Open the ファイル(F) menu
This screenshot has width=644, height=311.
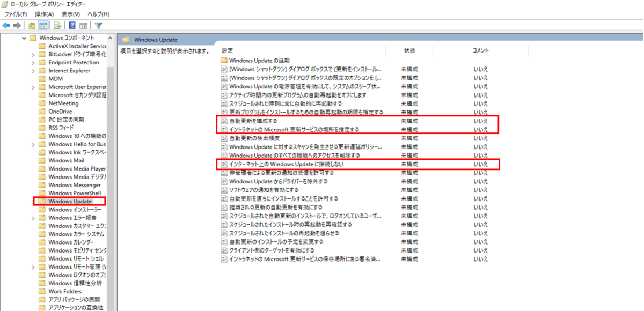pyautogui.click(x=16, y=14)
